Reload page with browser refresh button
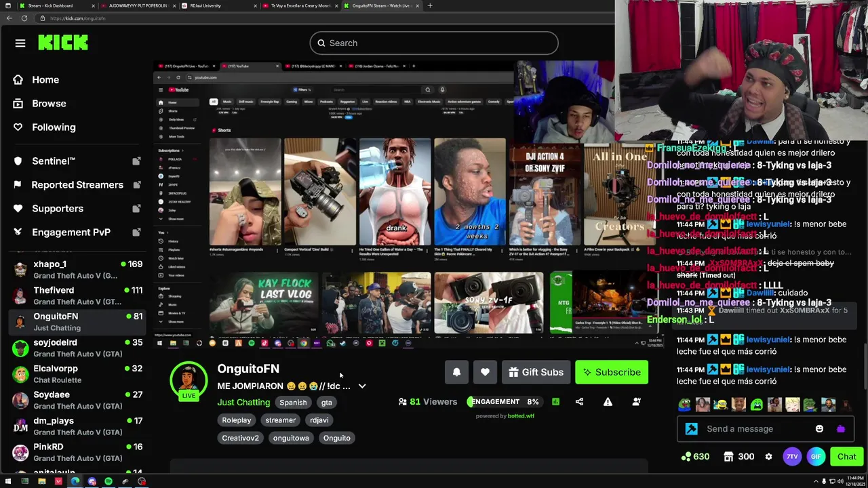The height and width of the screenshot is (488, 868). [24, 18]
